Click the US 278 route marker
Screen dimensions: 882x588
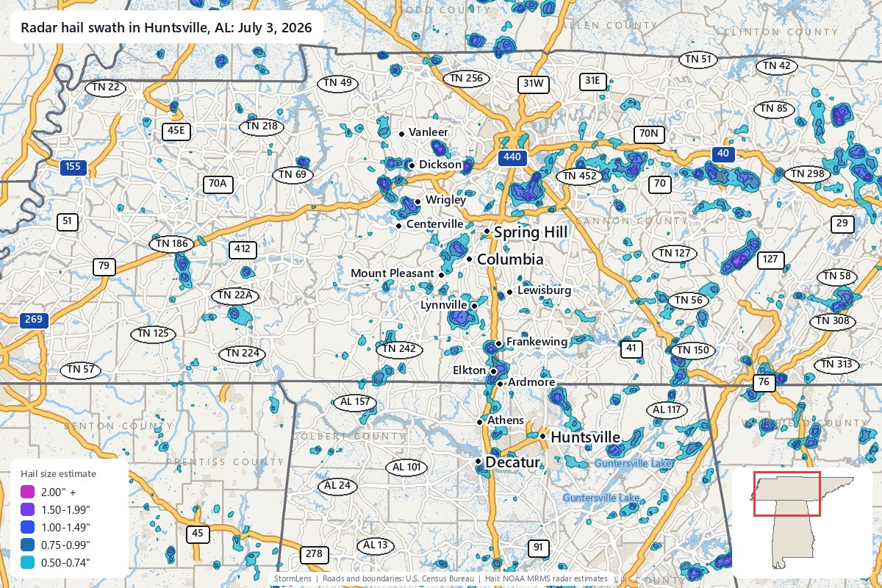[314, 554]
